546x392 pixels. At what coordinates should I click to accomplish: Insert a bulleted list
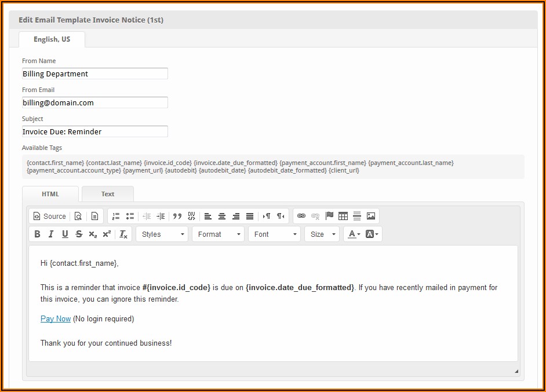coord(130,217)
